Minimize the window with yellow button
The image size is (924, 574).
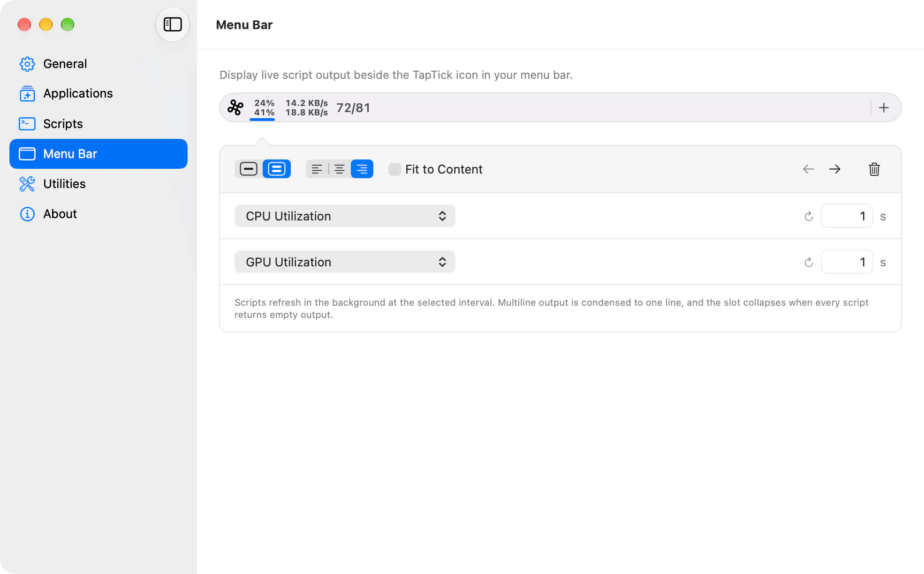(x=46, y=24)
